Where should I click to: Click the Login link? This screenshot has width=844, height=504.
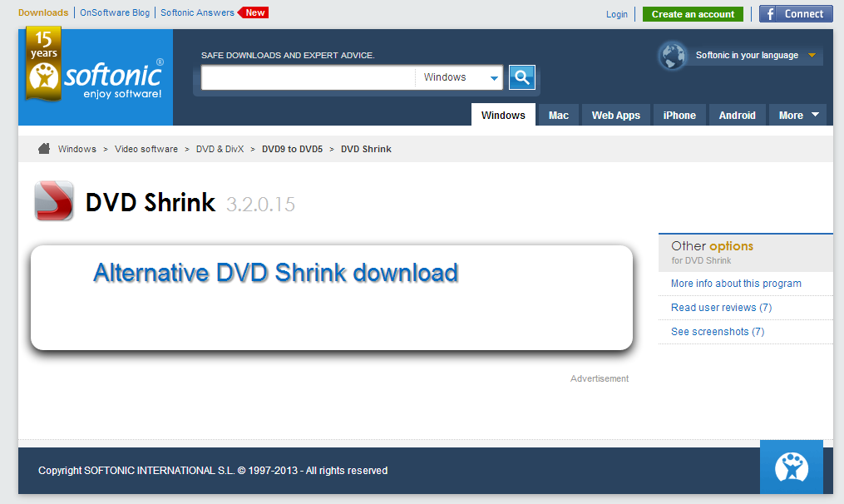(616, 14)
